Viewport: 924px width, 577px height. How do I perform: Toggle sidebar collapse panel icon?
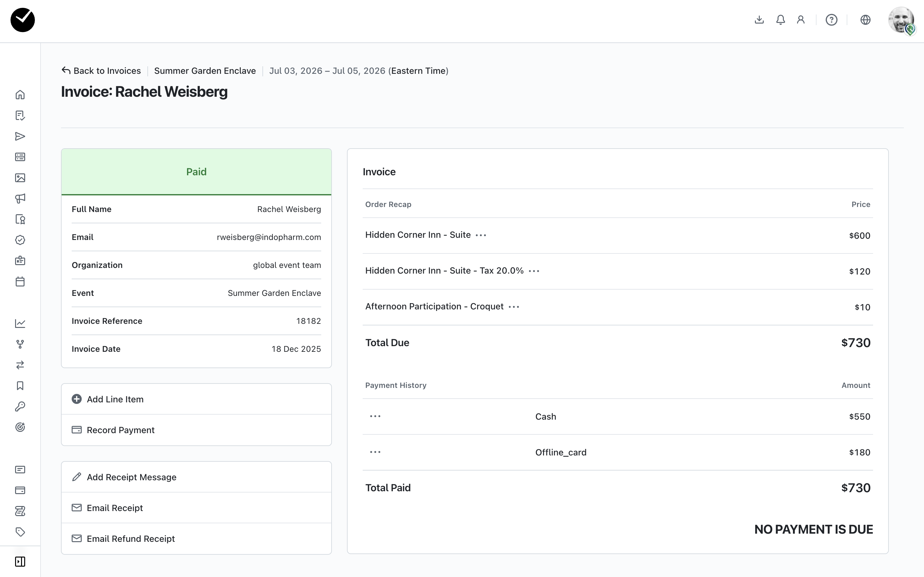[x=20, y=561]
